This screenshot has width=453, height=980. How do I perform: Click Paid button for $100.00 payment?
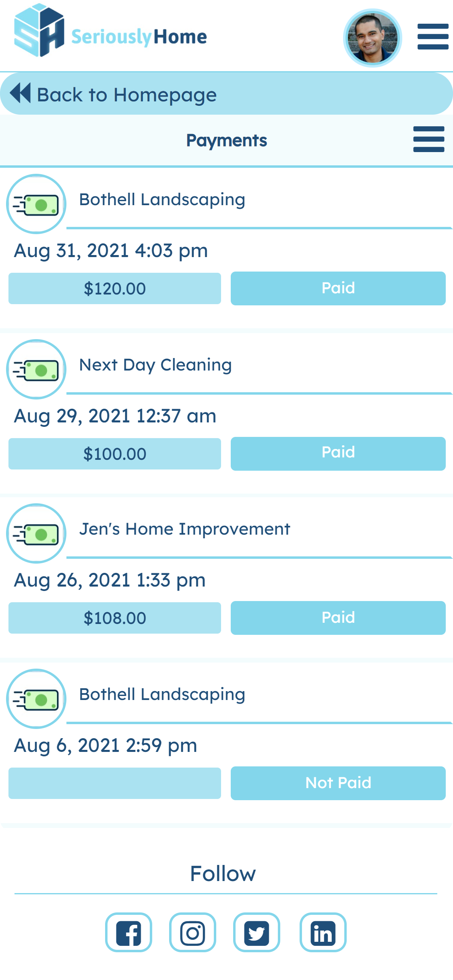pyautogui.click(x=338, y=453)
